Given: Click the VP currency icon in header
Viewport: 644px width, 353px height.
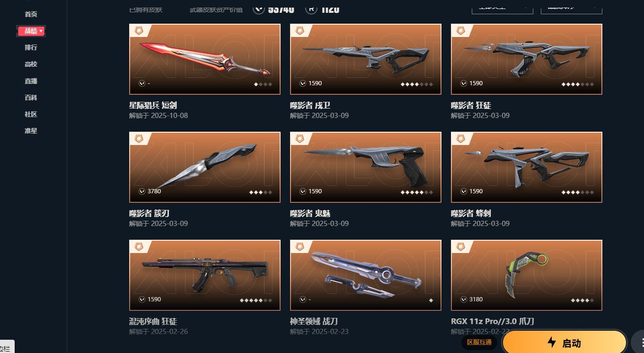Looking at the screenshot, I should coord(258,9).
